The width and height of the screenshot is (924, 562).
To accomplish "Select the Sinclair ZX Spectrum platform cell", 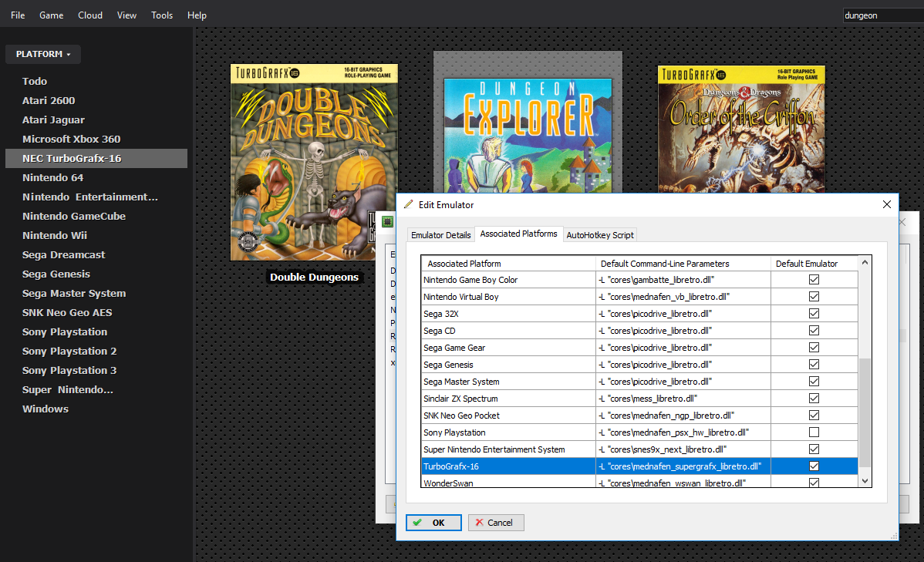I will (x=508, y=399).
